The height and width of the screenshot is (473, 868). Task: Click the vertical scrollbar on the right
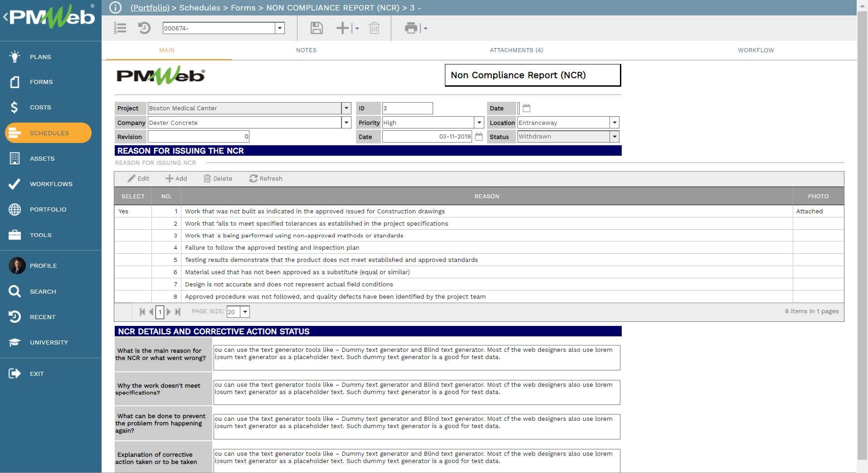pos(862,236)
